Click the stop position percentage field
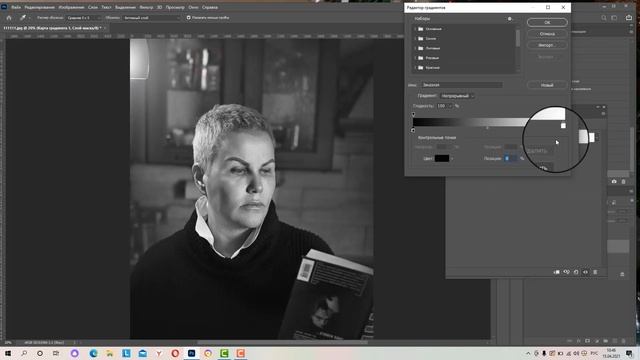 (511, 158)
